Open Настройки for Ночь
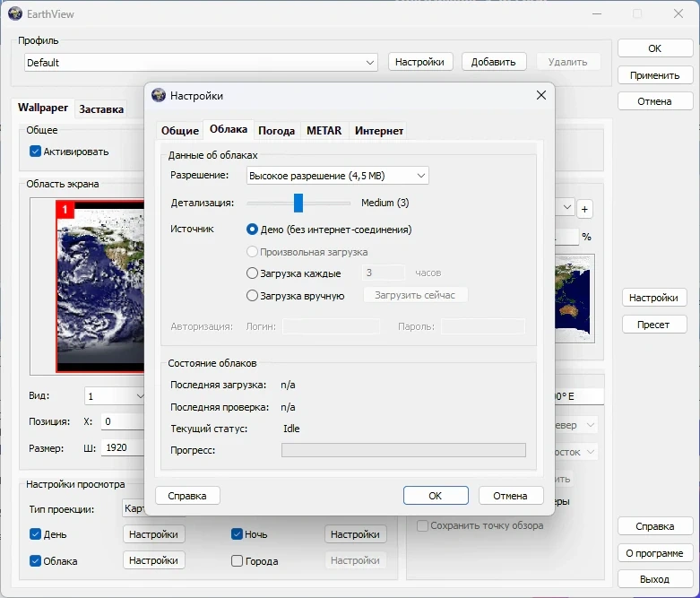The width and height of the screenshot is (700, 598). pos(355,534)
